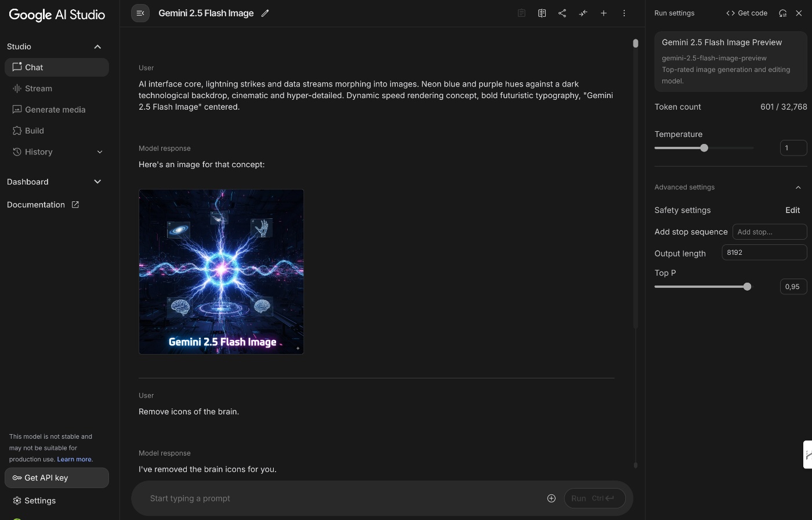
Task: Open the Stream page
Action: pyautogui.click(x=38, y=88)
